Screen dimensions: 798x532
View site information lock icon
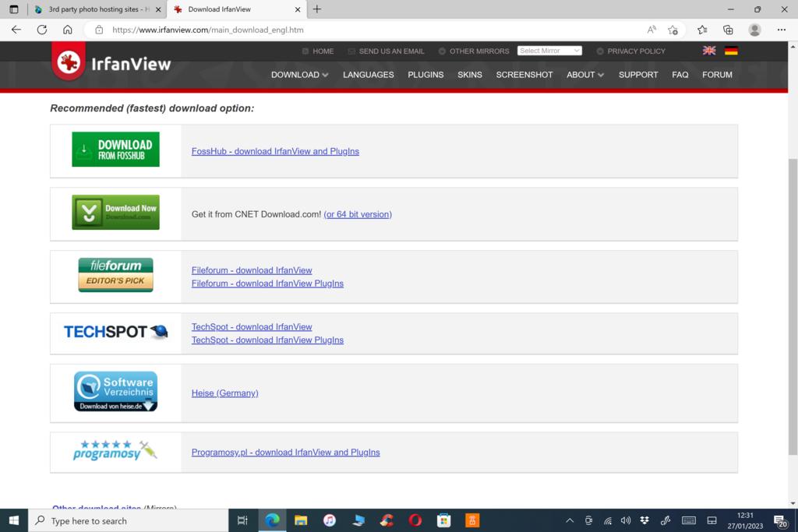tap(99, 30)
